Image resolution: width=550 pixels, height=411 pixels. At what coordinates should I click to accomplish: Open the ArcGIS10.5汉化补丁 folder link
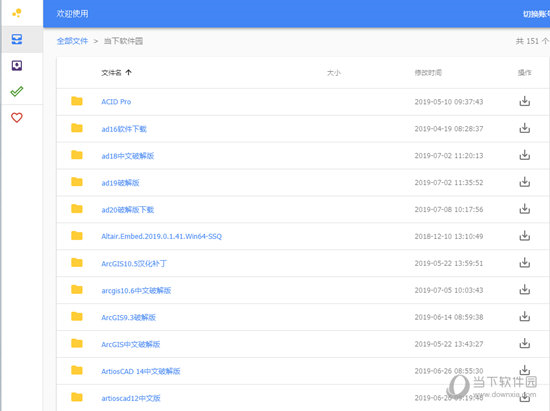coord(134,263)
